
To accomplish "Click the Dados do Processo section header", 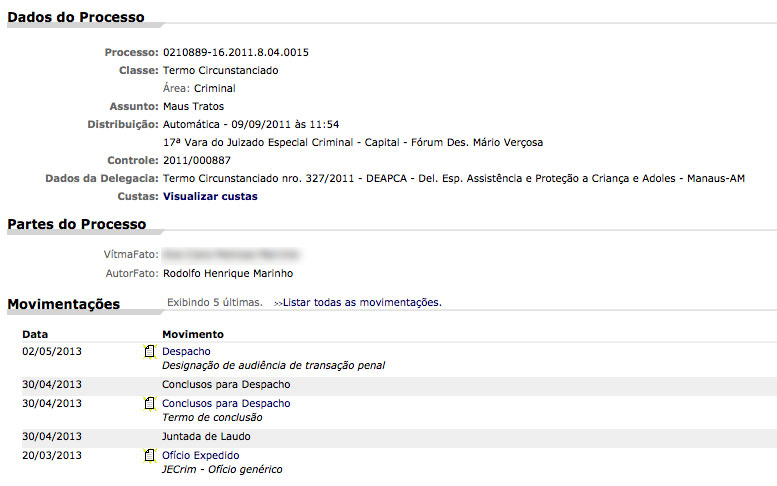I will pos(76,17).
